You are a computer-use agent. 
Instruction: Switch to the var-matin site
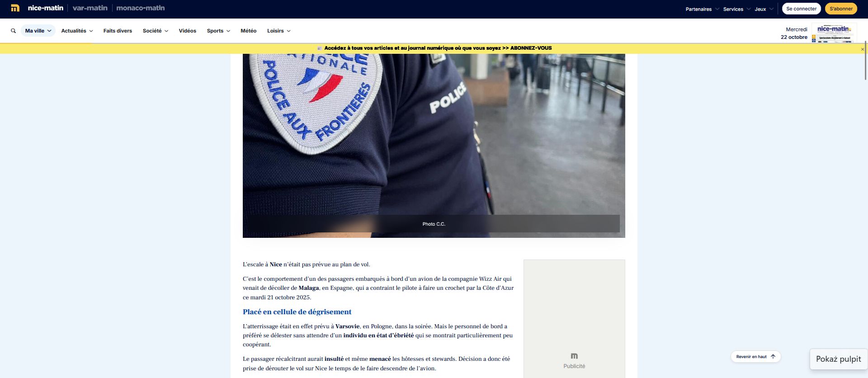(90, 8)
